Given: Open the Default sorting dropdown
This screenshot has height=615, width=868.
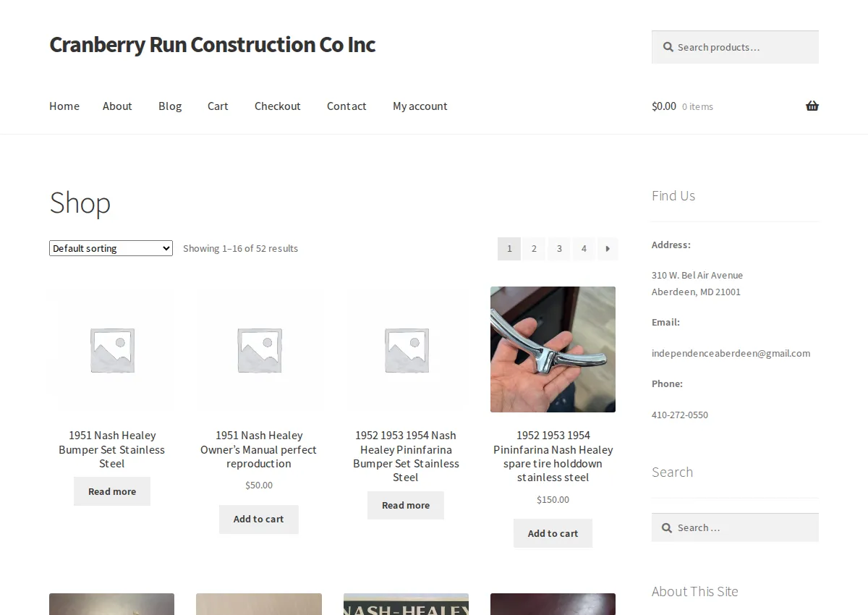Looking at the screenshot, I should point(111,248).
